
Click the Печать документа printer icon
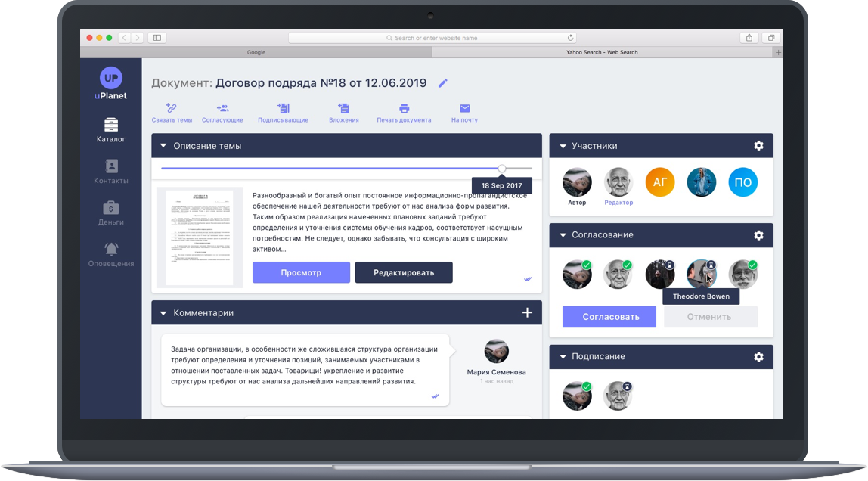tap(404, 108)
